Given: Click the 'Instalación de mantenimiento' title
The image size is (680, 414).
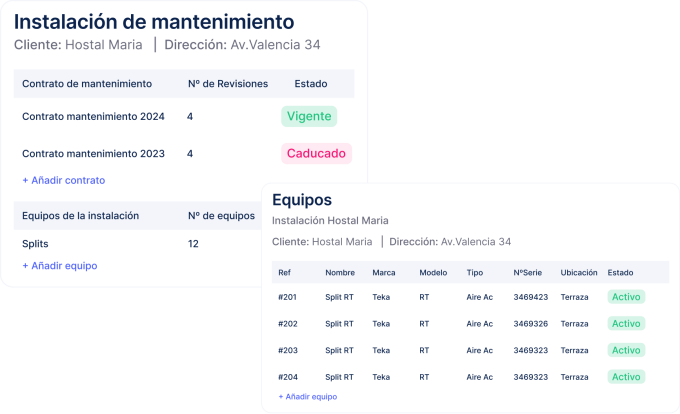Looking at the screenshot, I should (154, 22).
